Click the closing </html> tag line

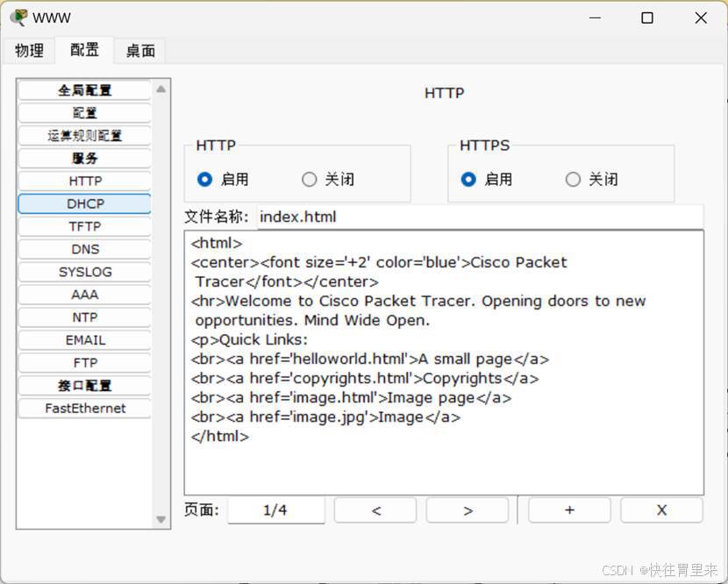click(220, 437)
